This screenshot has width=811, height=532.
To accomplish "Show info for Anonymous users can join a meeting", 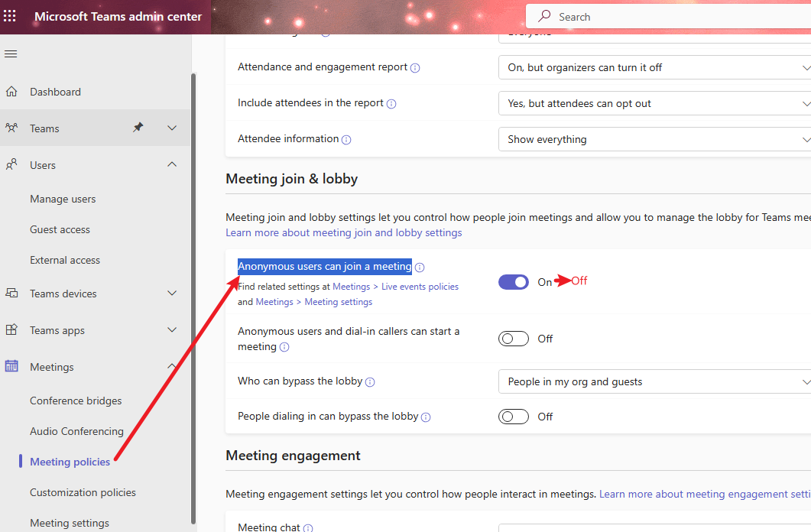I will coord(420,268).
